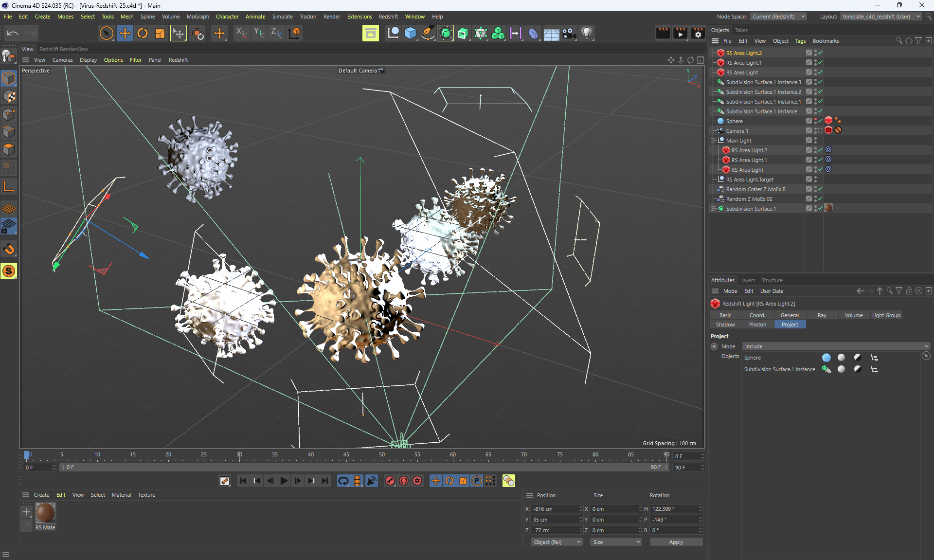Screen dimensions: 934x560
Task: Click the Record Active Objects keyframe button
Action: (x=390, y=481)
